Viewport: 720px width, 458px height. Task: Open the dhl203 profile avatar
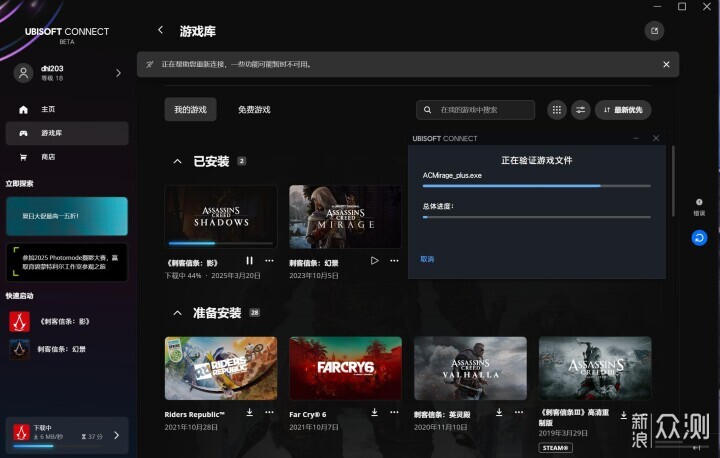23,73
